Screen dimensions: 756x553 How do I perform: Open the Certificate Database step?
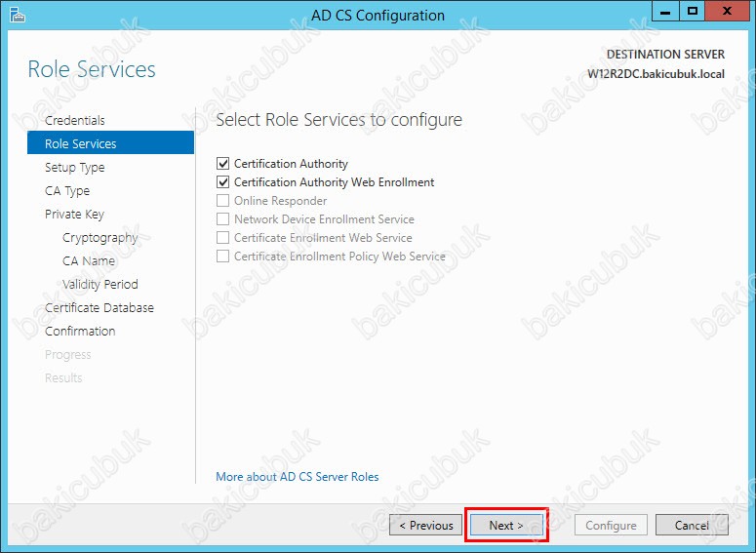pos(99,307)
